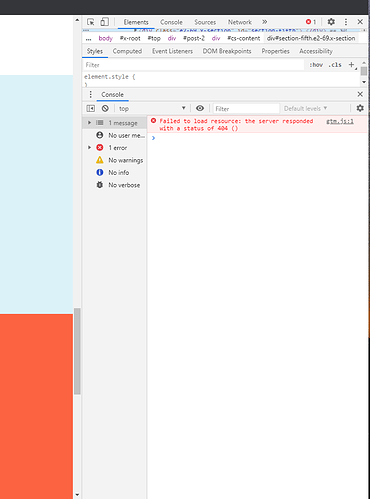Select the #cs-content breadcrumb
Viewport: 370px width, 499px height.
point(244,38)
